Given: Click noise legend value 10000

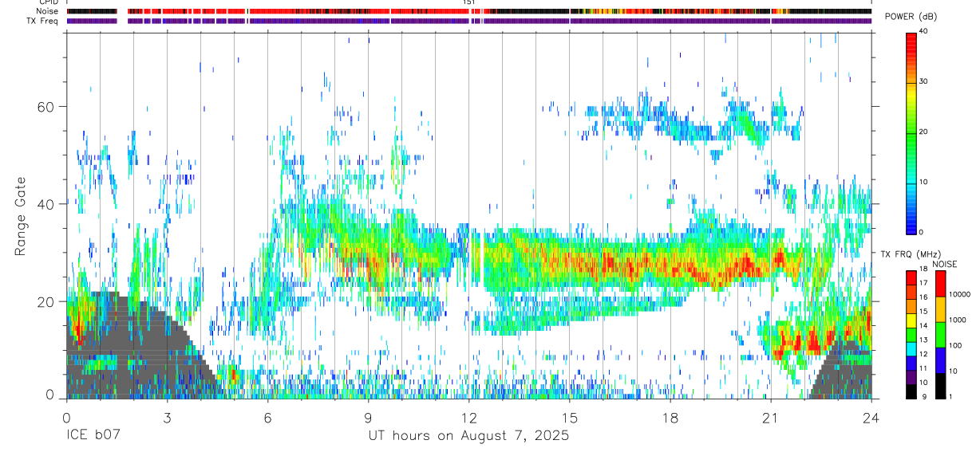Looking at the screenshot, I should click(x=959, y=294).
